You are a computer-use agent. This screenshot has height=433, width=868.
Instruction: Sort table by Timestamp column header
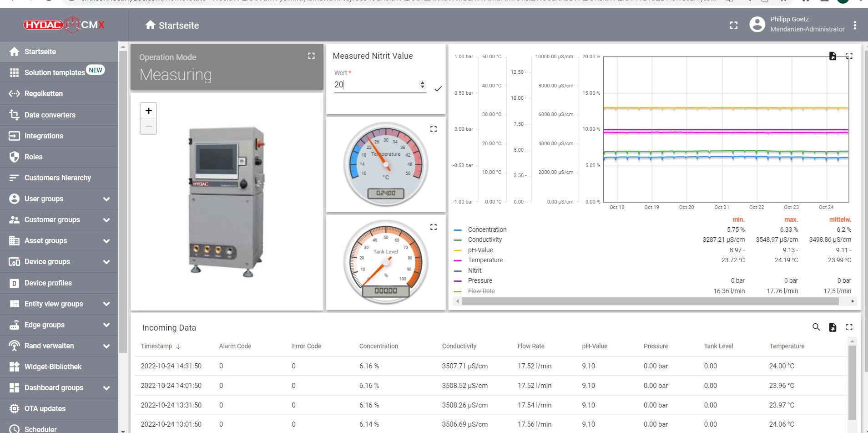coord(156,346)
